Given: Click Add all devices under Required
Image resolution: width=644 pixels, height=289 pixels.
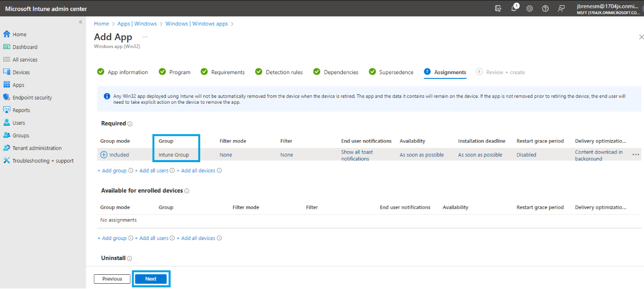Looking at the screenshot, I should [196, 171].
